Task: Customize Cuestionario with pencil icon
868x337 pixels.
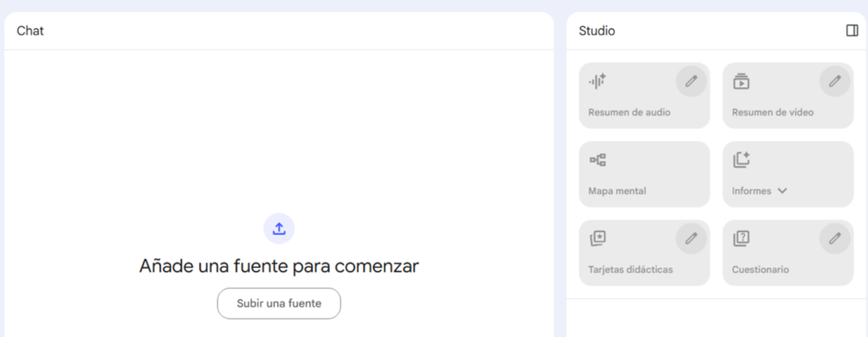Action: 835,238
